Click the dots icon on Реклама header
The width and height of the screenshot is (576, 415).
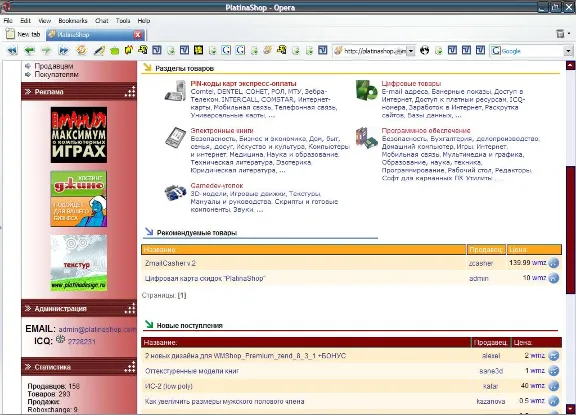(x=130, y=92)
